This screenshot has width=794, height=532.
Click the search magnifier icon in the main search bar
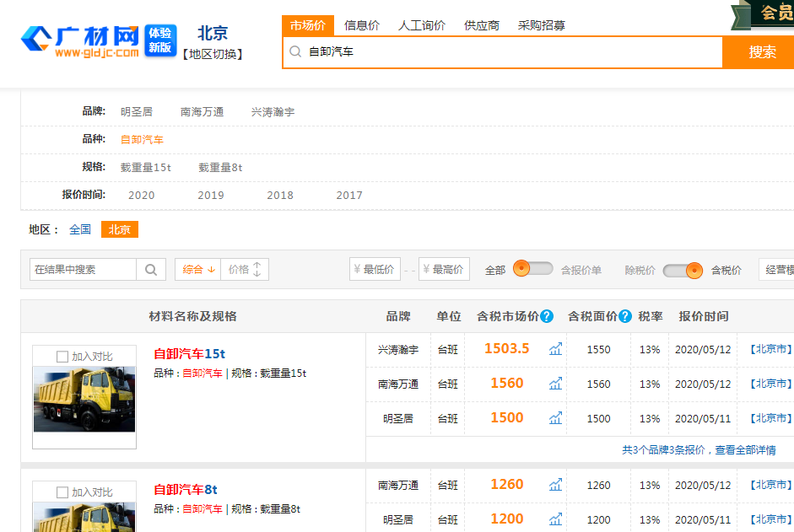295,51
